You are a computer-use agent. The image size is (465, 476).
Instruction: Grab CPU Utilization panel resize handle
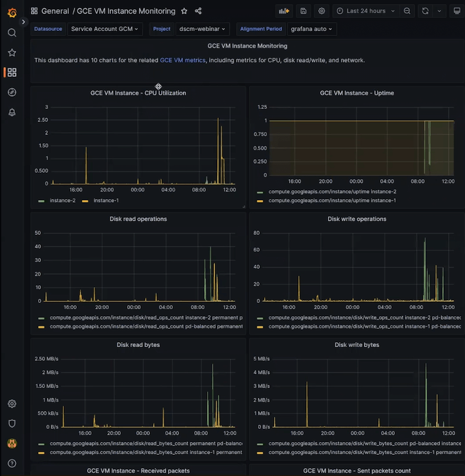244,206
